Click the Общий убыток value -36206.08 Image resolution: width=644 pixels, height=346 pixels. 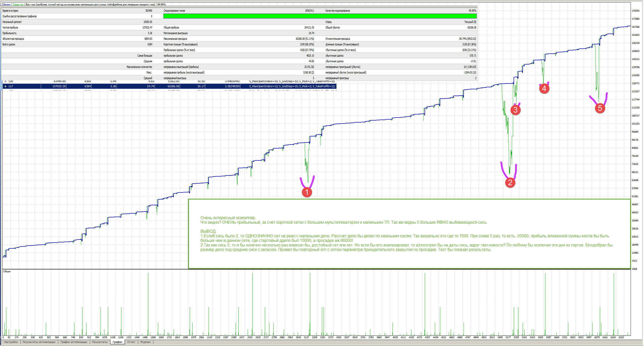471,27
